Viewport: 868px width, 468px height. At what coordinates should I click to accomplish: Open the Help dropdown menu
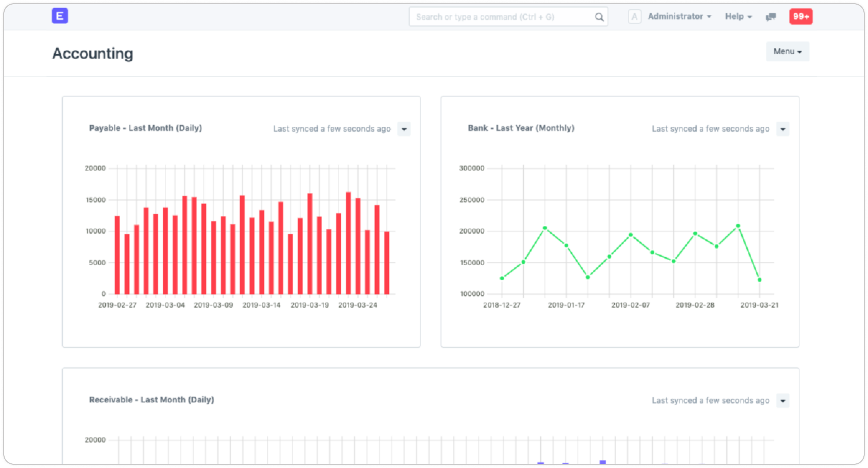(738, 17)
